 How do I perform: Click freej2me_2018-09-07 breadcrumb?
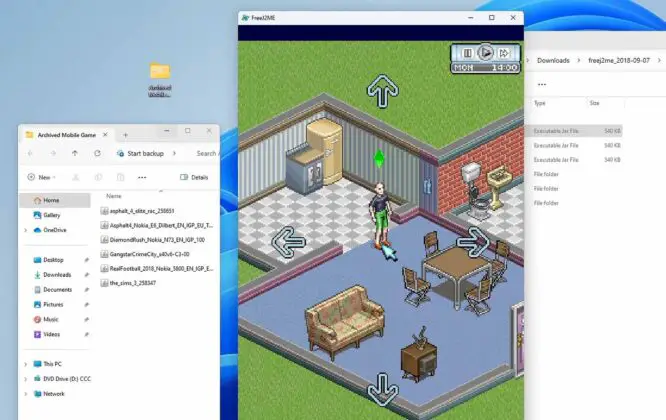click(x=619, y=60)
